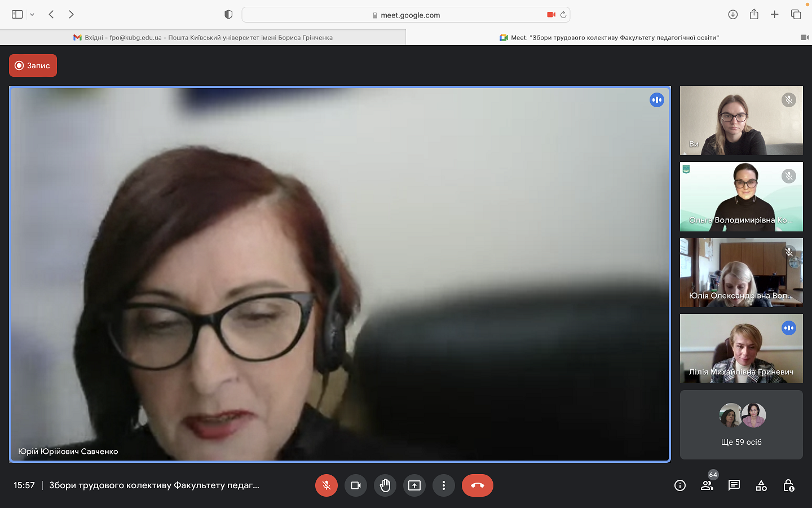The width and height of the screenshot is (812, 508).
Task: Open Safari downloads list
Action: pos(732,15)
